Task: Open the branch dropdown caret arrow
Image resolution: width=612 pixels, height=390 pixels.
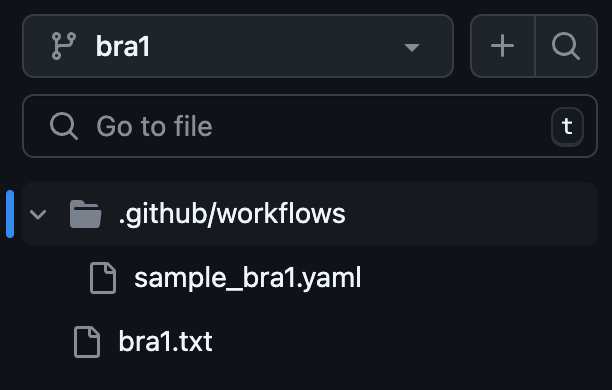Action: tap(412, 48)
